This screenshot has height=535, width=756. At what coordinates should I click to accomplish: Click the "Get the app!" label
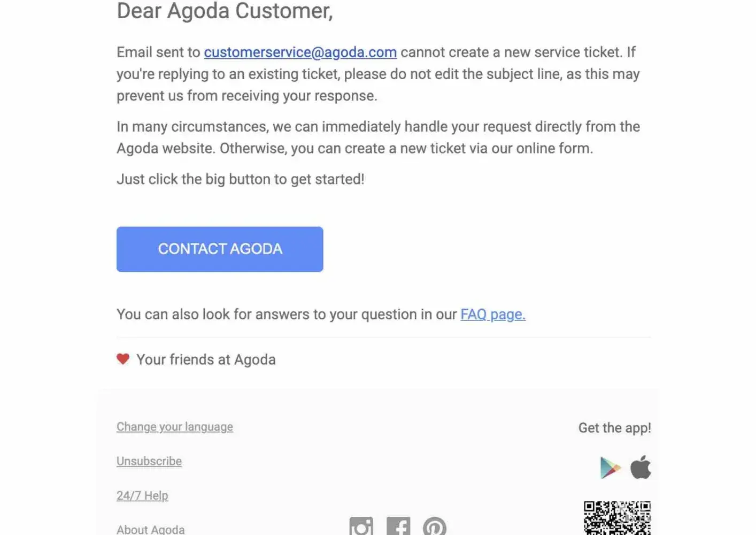click(614, 428)
